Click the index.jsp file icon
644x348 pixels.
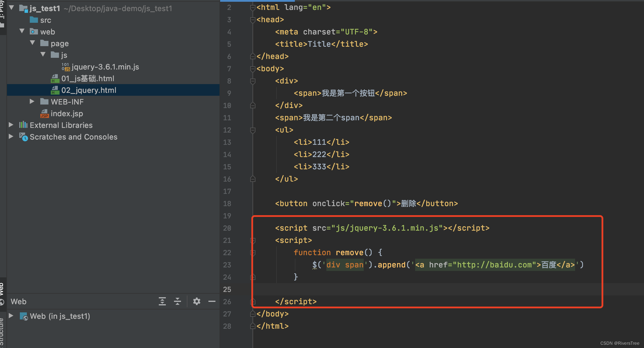click(44, 114)
